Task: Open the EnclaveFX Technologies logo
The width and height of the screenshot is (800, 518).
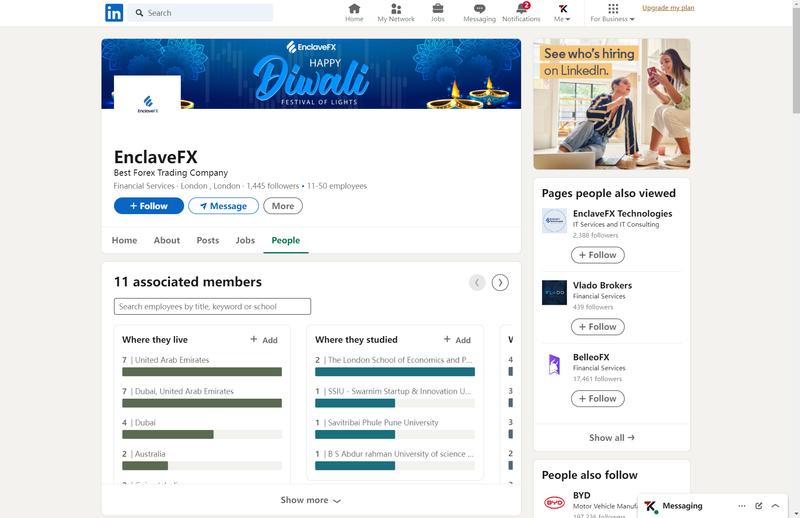Action: click(554, 221)
